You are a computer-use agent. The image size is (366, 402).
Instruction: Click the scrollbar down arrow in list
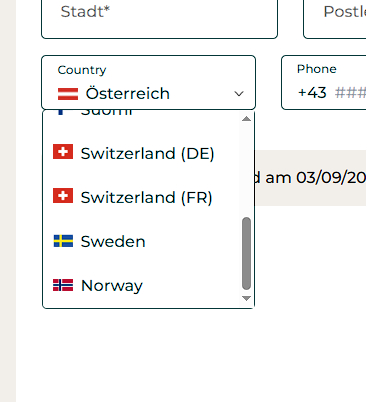[x=246, y=298]
